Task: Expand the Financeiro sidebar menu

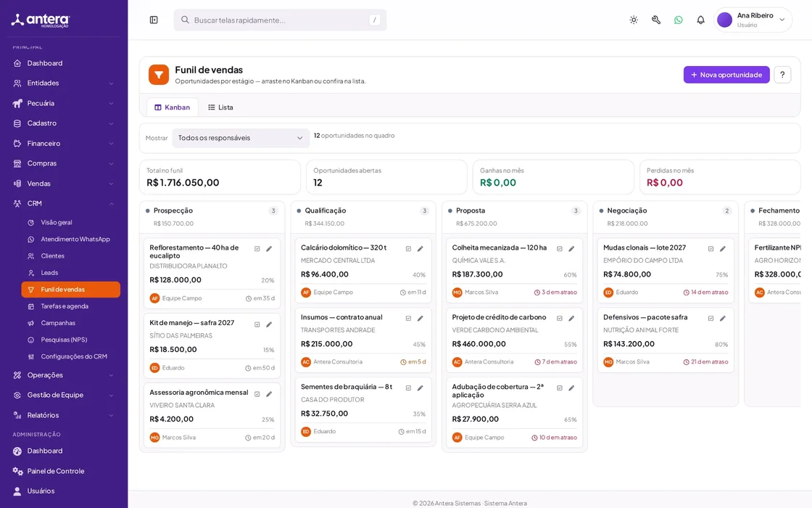Action: pyautogui.click(x=63, y=143)
